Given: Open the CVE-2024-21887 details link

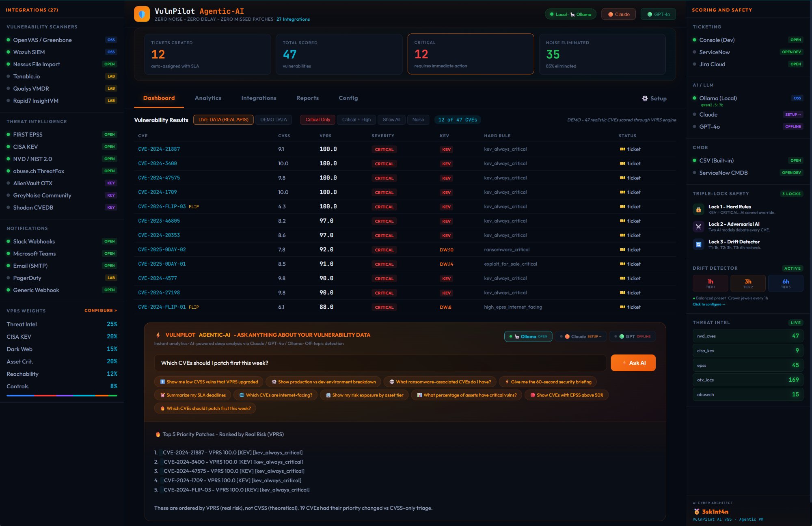Looking at the screenshot, I should 159,149.
